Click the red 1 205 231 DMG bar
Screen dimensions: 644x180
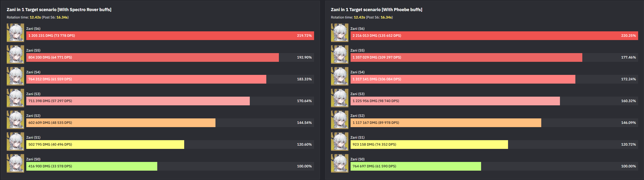[170, 36]
